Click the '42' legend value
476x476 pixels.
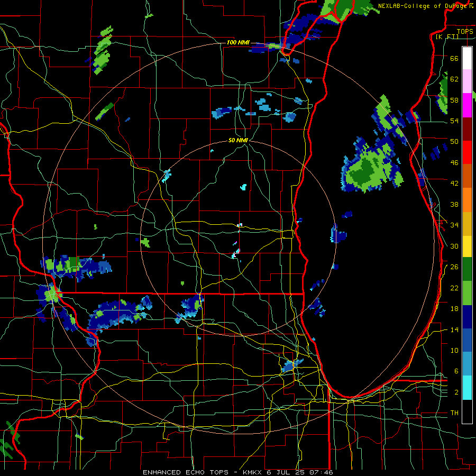(x=454, y=183)
